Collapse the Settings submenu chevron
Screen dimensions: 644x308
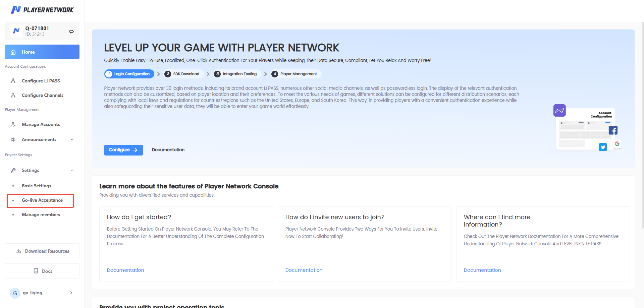72,170
